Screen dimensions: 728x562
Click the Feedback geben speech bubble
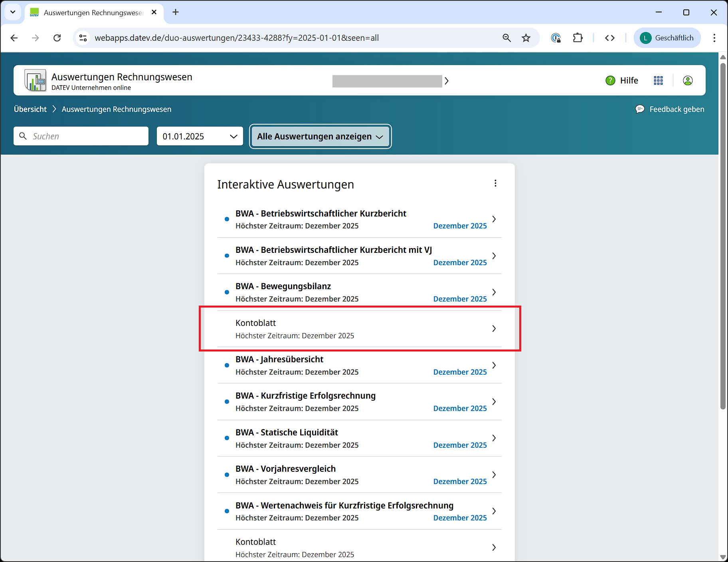pos(640,109)
